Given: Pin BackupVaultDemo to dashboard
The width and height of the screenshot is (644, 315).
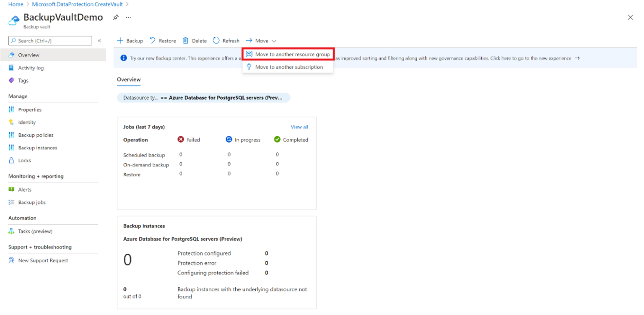Looking at the screenshot, I should 116,18.
